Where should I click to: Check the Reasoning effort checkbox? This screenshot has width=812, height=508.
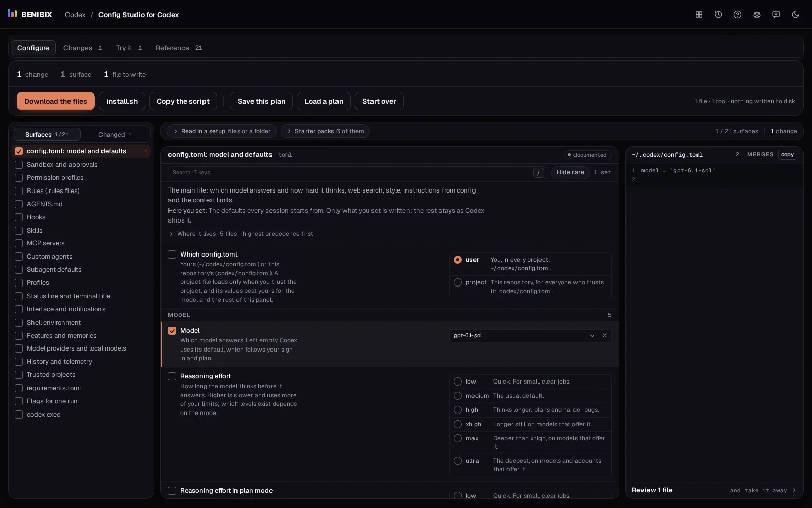172,376
